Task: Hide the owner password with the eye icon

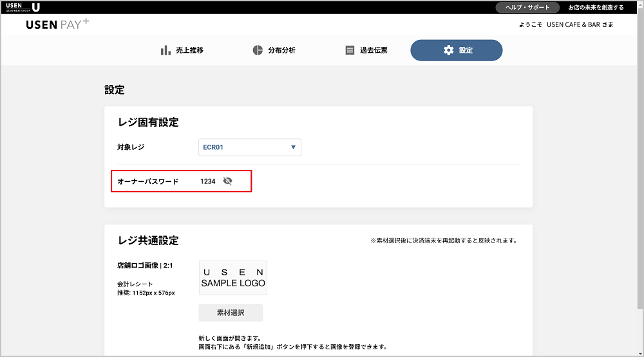Action: [x=227, y=181]
